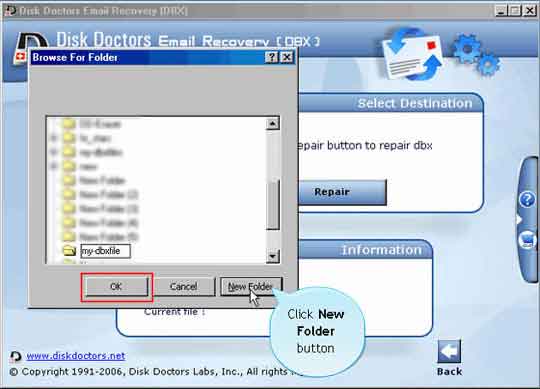Click the scroll down arrow in folder list
This screenshot has height=389, width=540.
(x=272, y=256)
